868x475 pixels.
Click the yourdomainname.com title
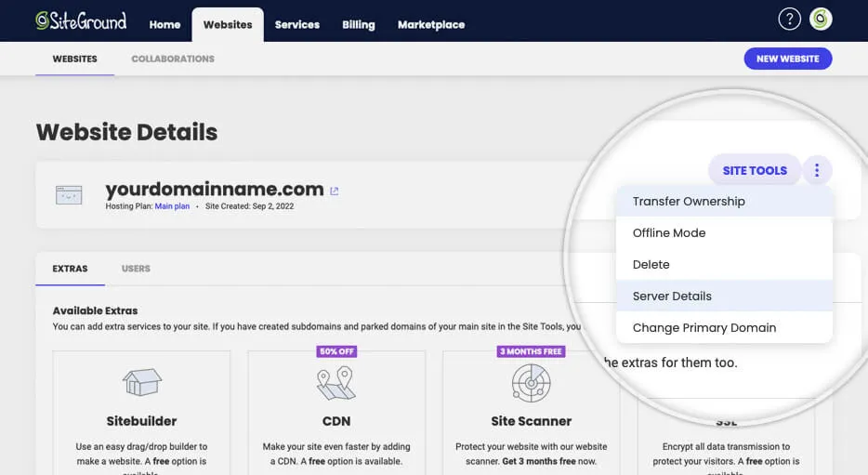(x=215, y=189)
